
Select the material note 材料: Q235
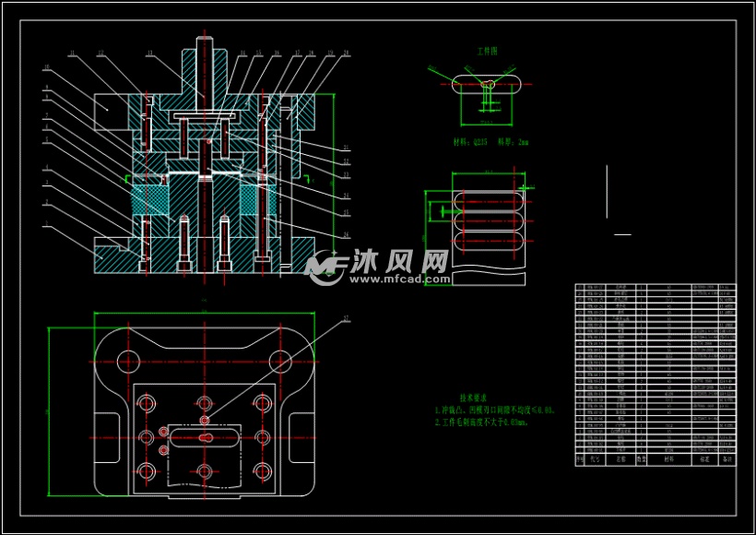(x=470, y=143)
